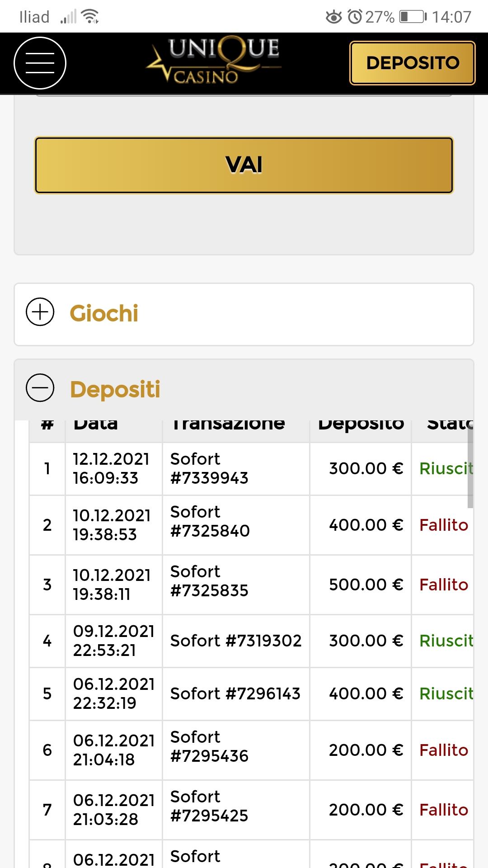Click the Unique Casino logo
The height and width of the screenshot is (868, 488).
tap(214, 61)
